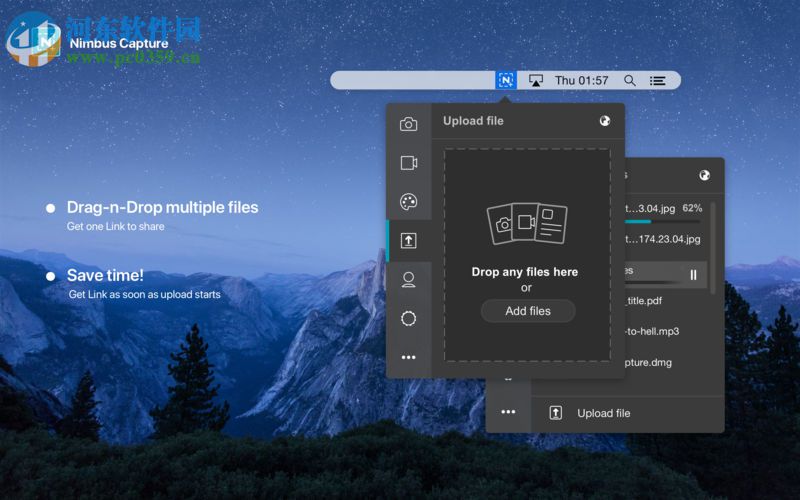Open the user account icon in sidebar

(x=408, y=280)
